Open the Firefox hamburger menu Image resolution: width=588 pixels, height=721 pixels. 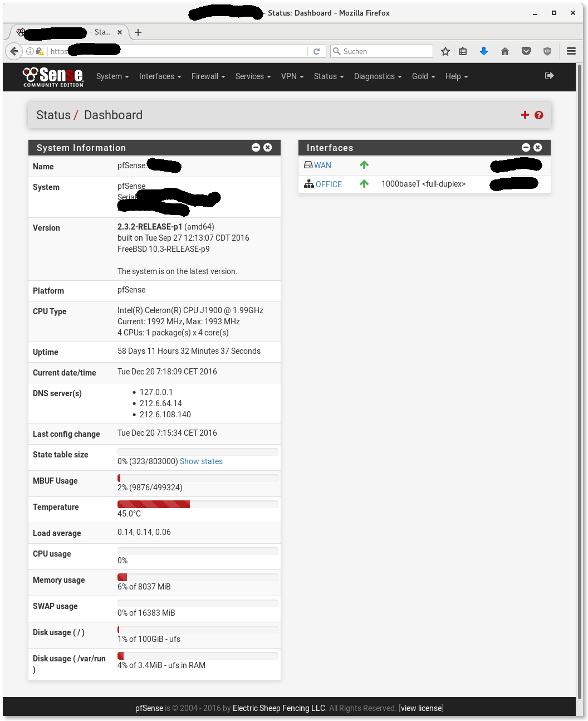tap(571, 51)
